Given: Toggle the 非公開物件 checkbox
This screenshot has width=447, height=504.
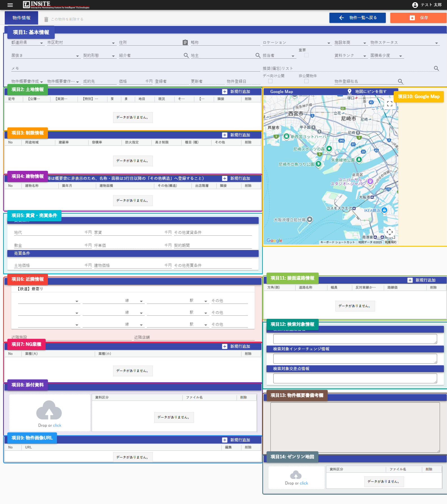Looking at the screenshot, I should [306, 81].
